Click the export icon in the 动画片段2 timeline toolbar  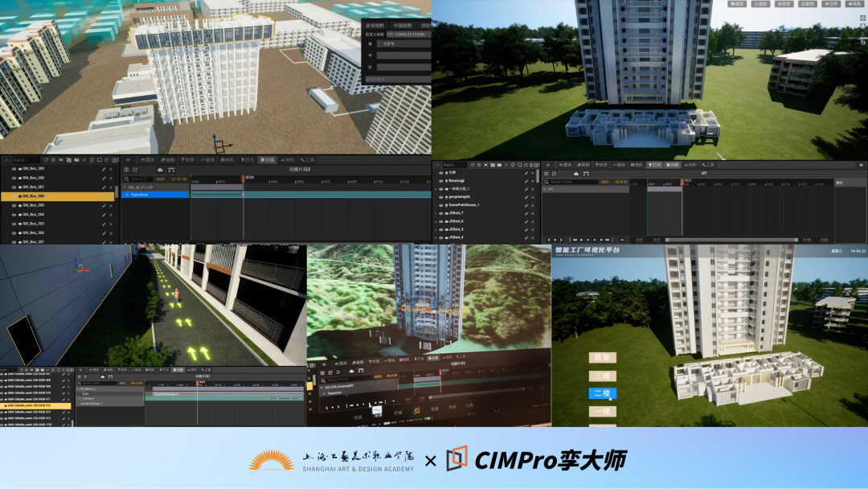click(135, 170)
